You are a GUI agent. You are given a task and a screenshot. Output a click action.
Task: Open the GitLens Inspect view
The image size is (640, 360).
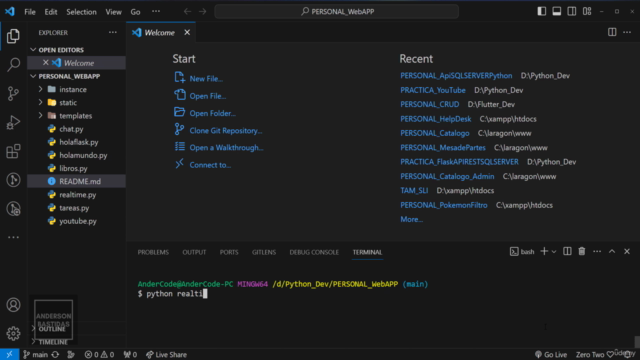pos(13,209)
